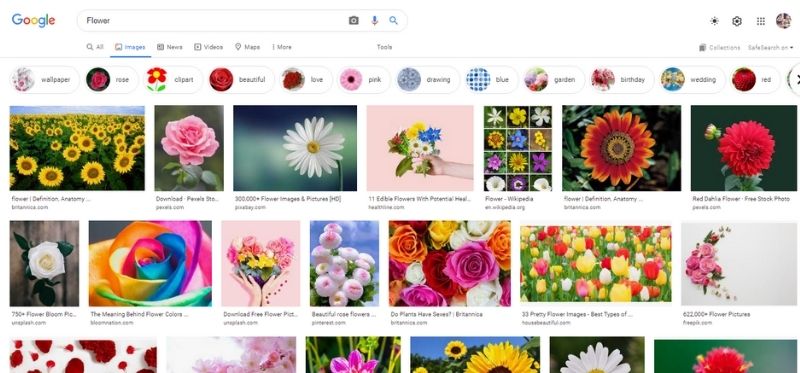Click '750+ Flower Bloom' caption link
Viewport: 800px width, 373px height.
pos(44,314)
